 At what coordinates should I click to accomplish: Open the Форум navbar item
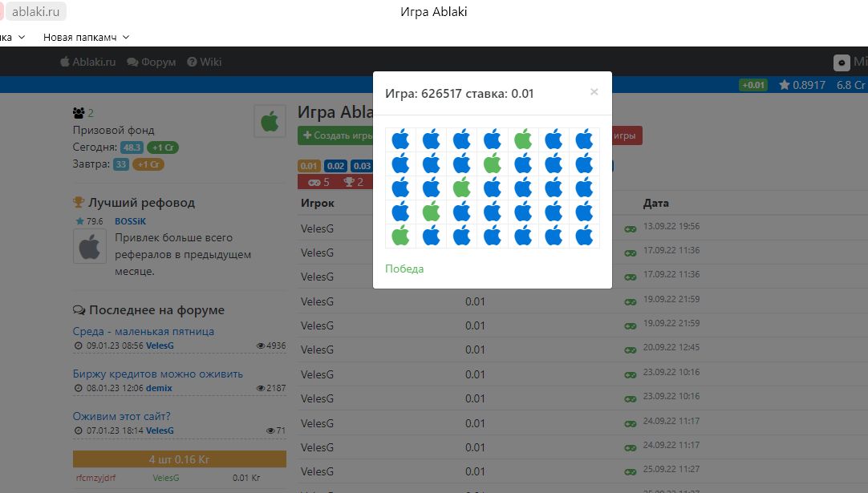point(151,62)
